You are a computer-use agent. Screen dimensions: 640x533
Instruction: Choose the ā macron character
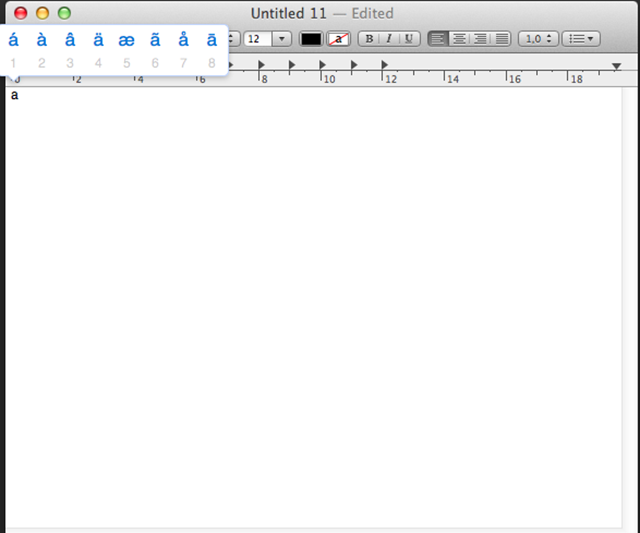211,40
